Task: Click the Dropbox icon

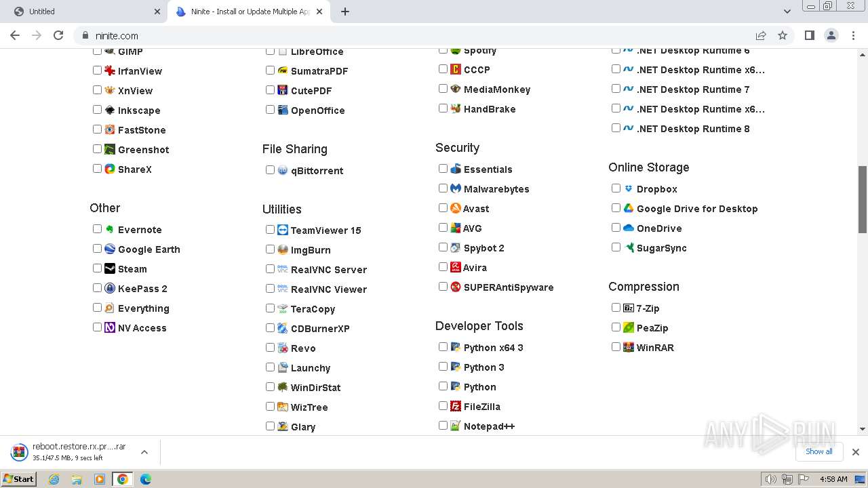Action: tap(629, 188)
